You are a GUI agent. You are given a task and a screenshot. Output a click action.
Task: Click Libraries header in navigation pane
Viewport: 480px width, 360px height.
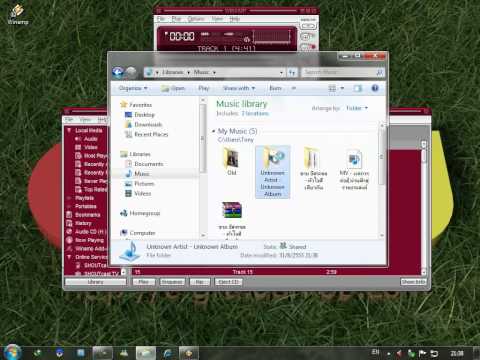[135, 154]
